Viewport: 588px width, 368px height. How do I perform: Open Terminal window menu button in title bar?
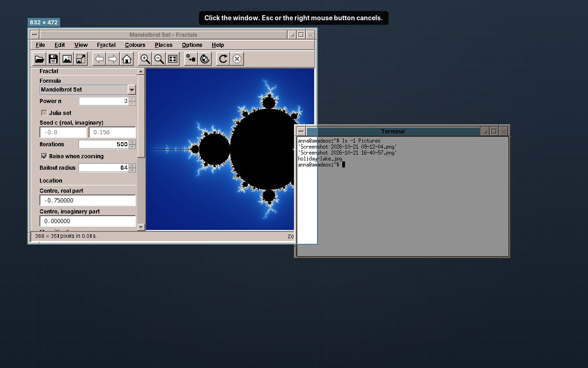click(301, 131)
